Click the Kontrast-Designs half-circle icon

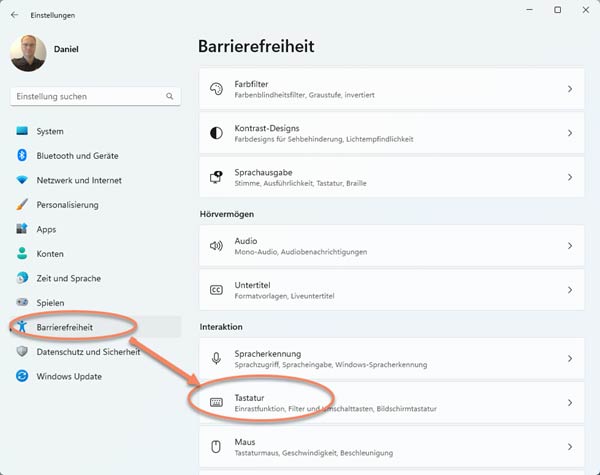(216, 133)
